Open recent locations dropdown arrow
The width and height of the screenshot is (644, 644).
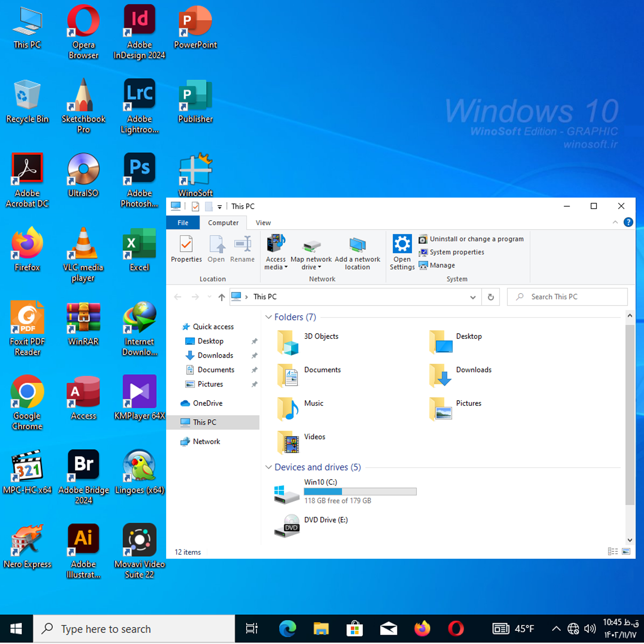(x=209, y=297)
